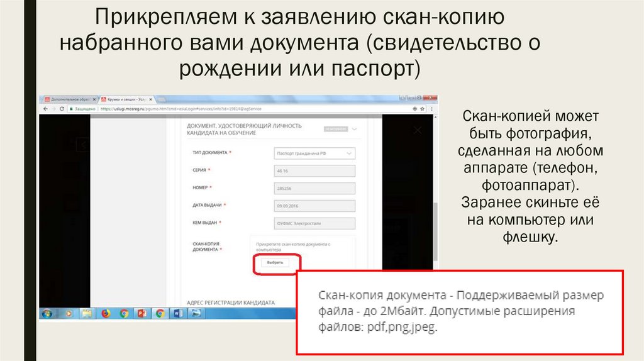Click the Chrome icon next to Firefox
The height and width of the screenshot is (361, 644).
[124, 313]
